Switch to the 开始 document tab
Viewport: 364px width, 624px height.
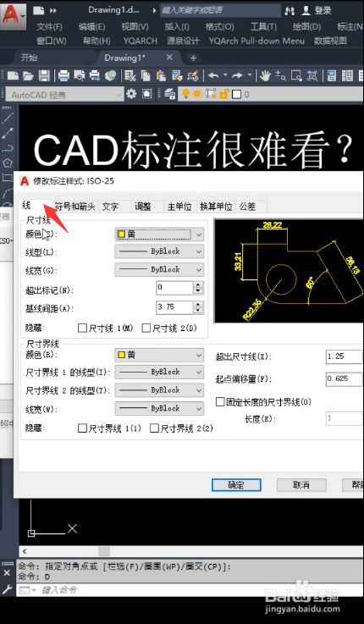(29, 58)
